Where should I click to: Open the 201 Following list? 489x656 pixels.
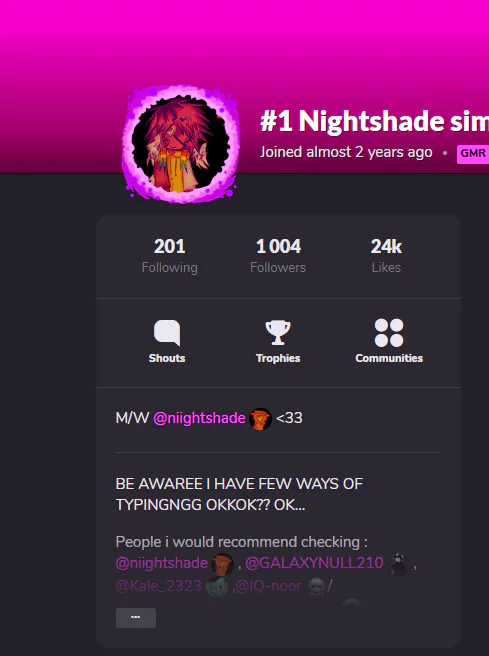(169, 256)
